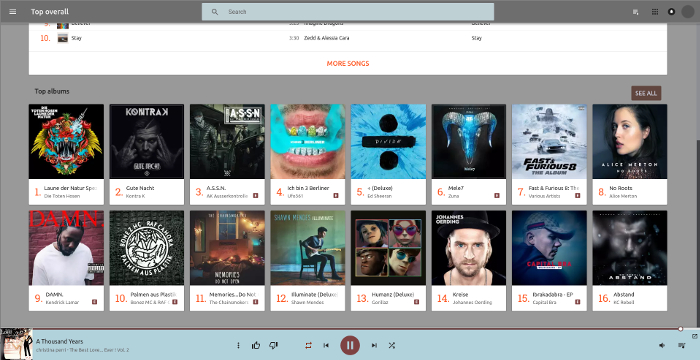
Task: Pause the current song
Action: point(350,345)
